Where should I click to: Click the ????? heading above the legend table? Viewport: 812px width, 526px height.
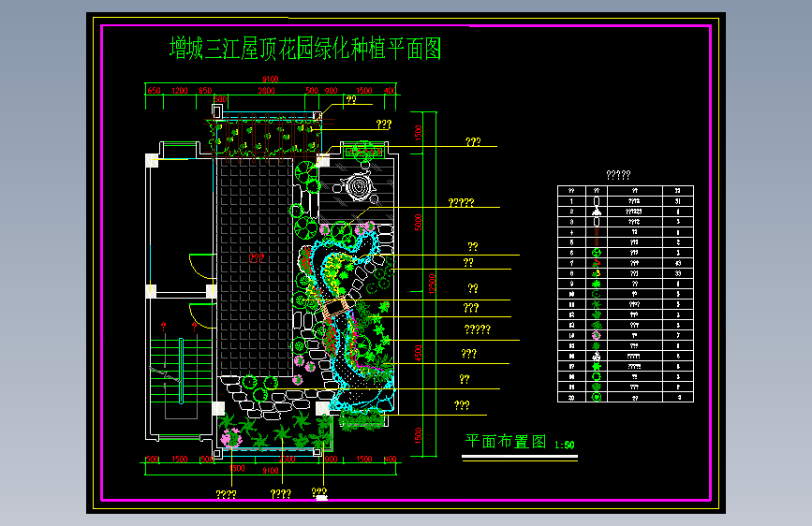click(x=618, y=175)
